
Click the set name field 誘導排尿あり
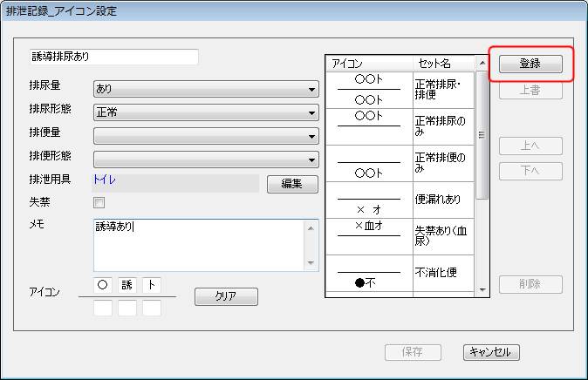pos(113,57)
